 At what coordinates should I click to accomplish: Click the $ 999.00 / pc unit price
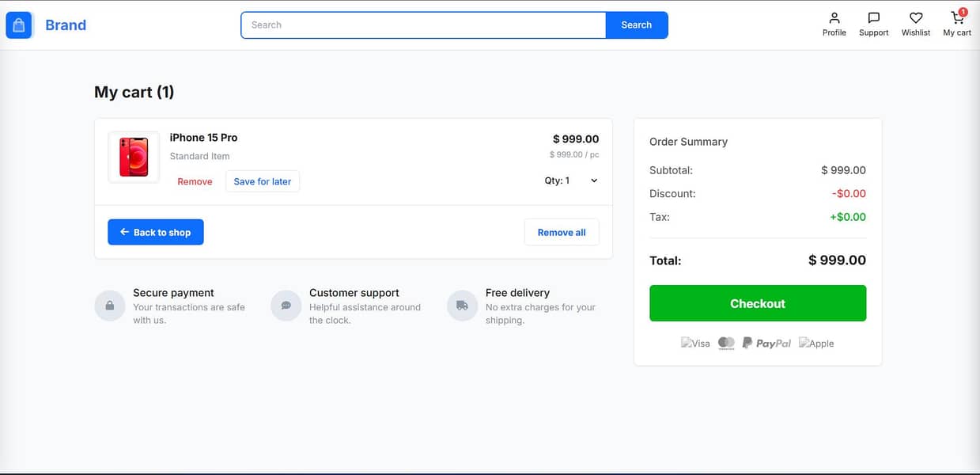[x=574, y=155]
